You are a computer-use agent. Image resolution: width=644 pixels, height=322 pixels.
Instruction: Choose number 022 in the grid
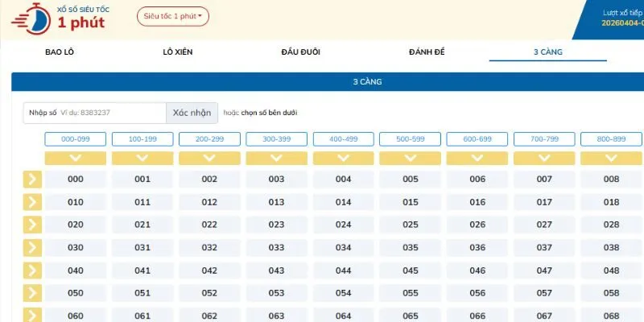pyautogui.click(x=209, y=225)
